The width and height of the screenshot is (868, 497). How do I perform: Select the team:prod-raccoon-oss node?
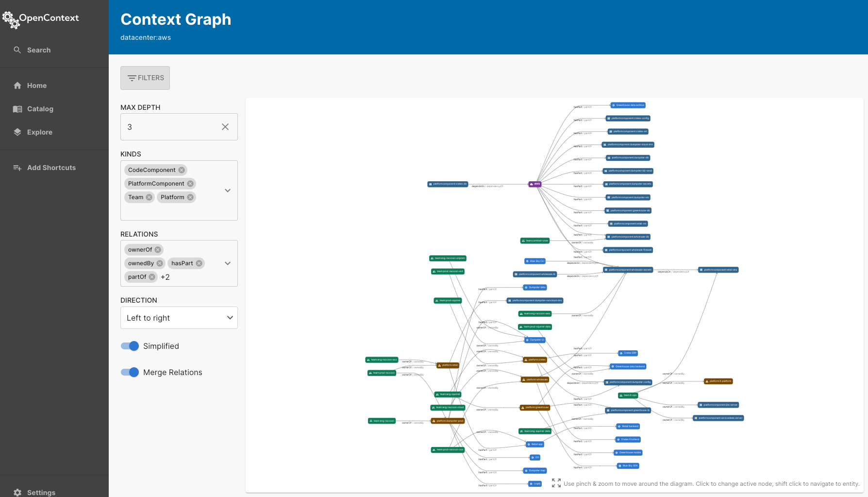point(448,450)
